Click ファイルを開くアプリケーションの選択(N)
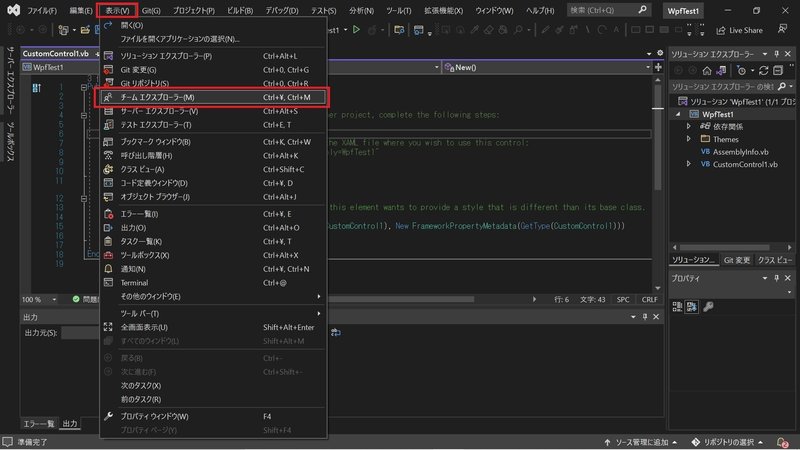Screen dimensions: 800x450 click(212, 39)
